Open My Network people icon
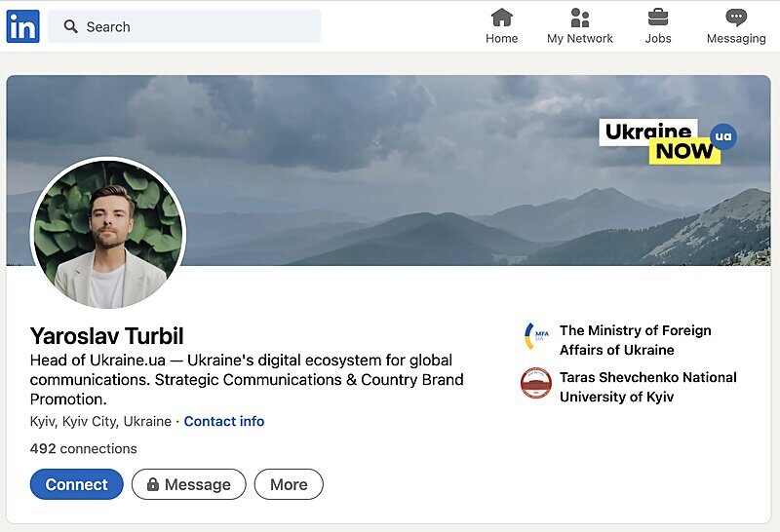 pos(580,18)
